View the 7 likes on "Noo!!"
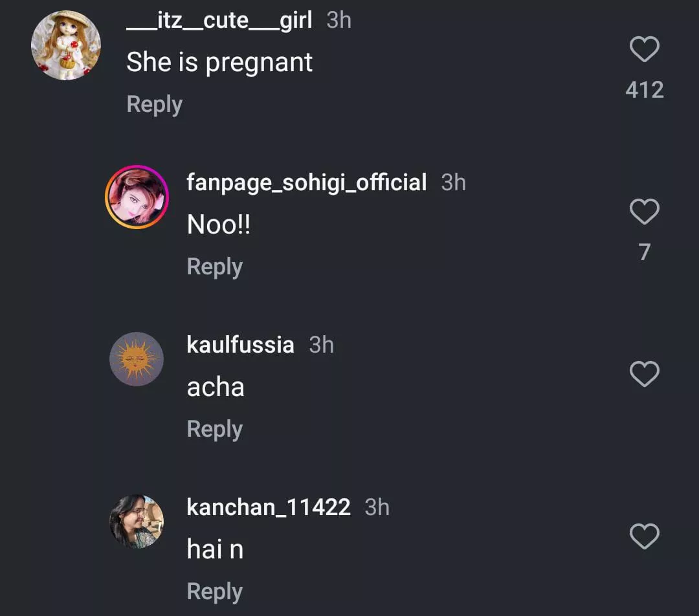The image size is (699, 616). click(645, 252)
